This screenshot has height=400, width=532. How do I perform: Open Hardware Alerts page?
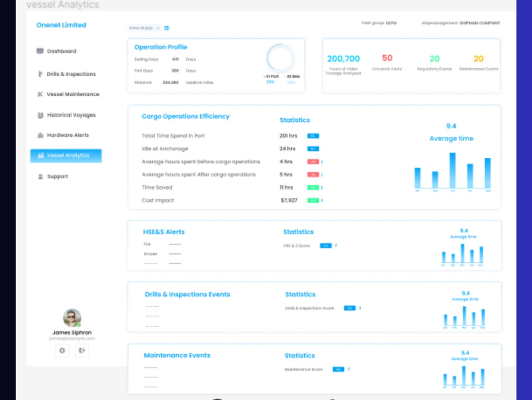click(x=63, y=135)
